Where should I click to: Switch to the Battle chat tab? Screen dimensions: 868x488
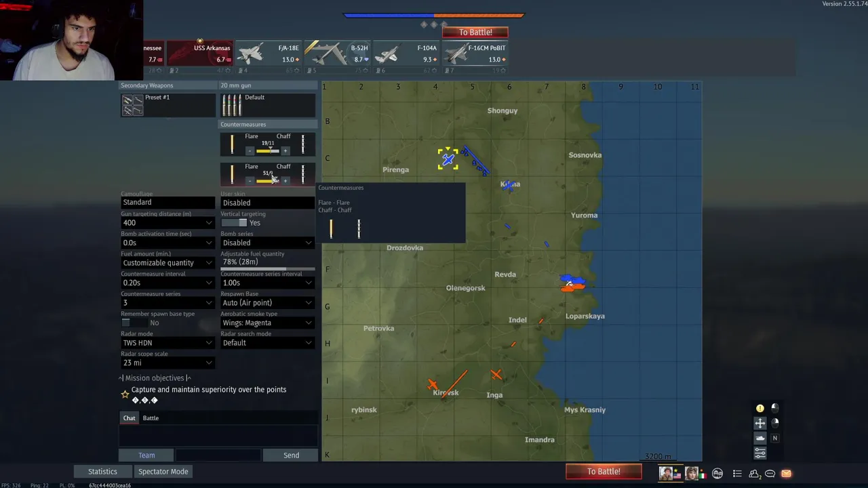[x=151, y=418]
